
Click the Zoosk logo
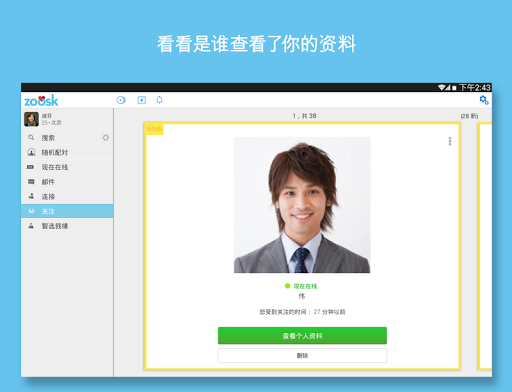(x=41, y=100)
